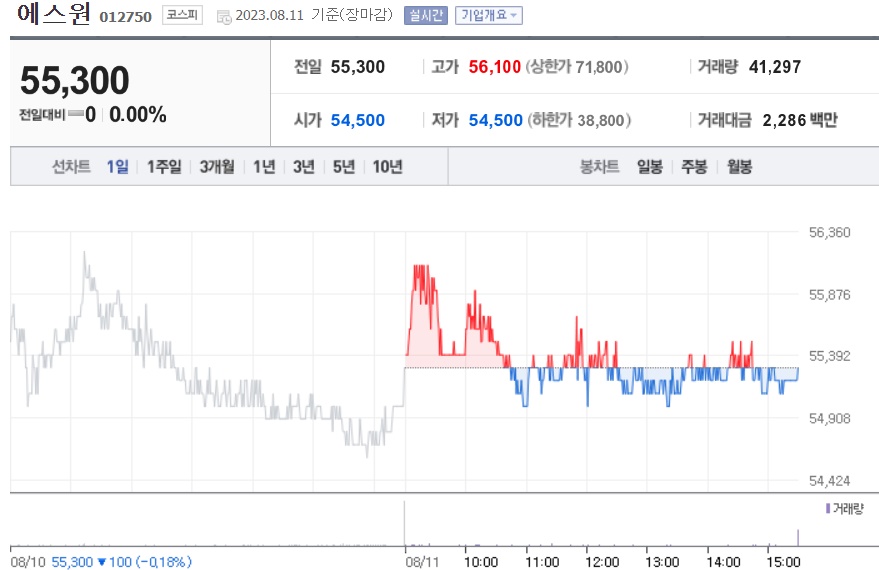Click the 실시간 button
Viewport: 879px width, 570px height.
point(425,15)
